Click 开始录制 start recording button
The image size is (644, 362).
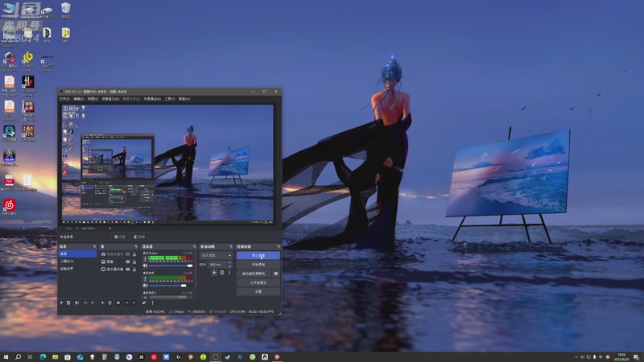tap(258, 265)
